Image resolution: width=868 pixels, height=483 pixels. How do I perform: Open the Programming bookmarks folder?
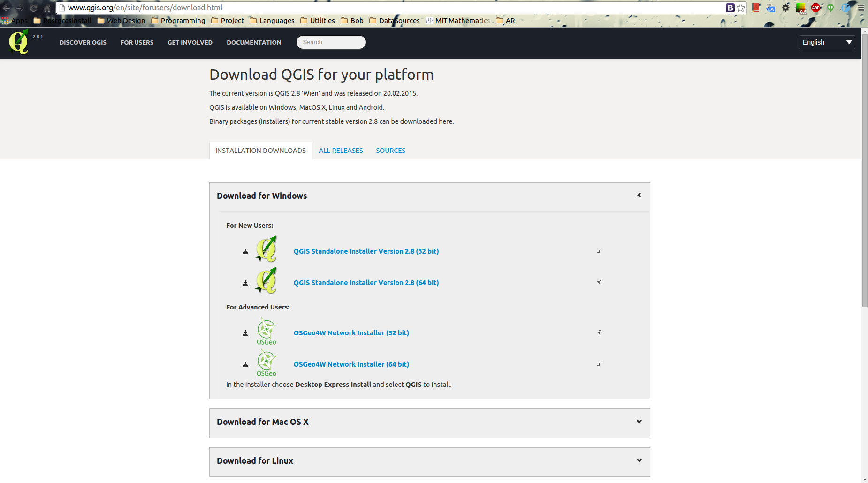point(178,21)
